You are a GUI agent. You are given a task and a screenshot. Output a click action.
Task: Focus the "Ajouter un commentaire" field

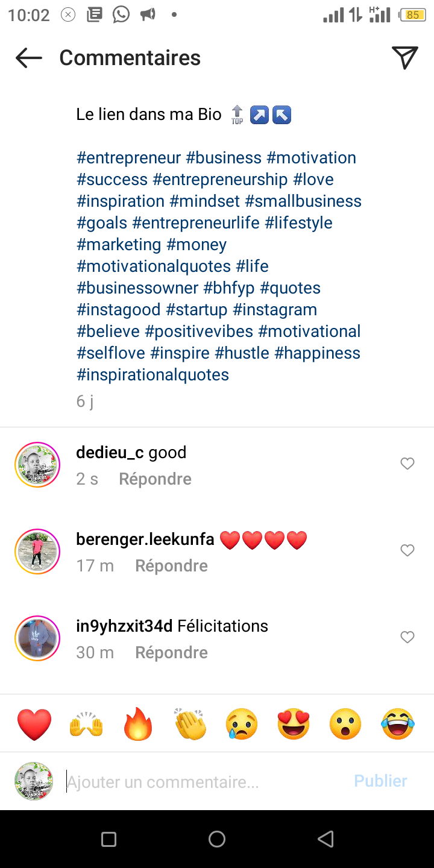(x=205, y=782)
